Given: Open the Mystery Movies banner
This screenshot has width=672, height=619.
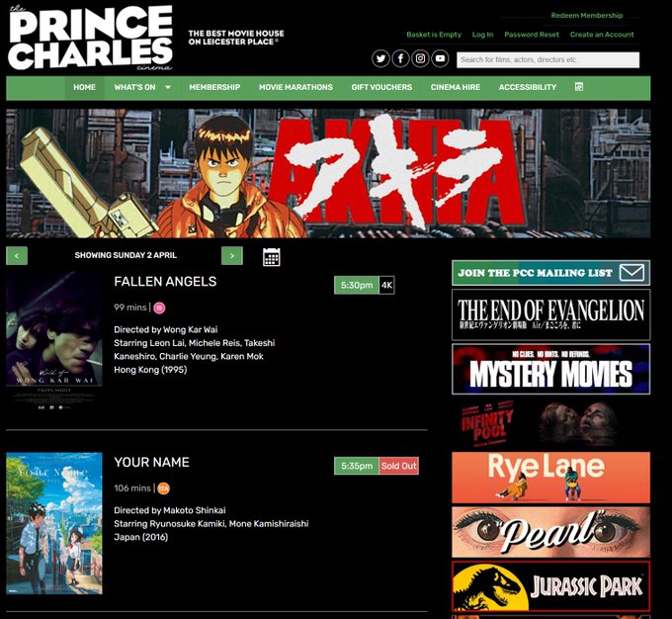Looking at the screenshot, I should 550,369.
